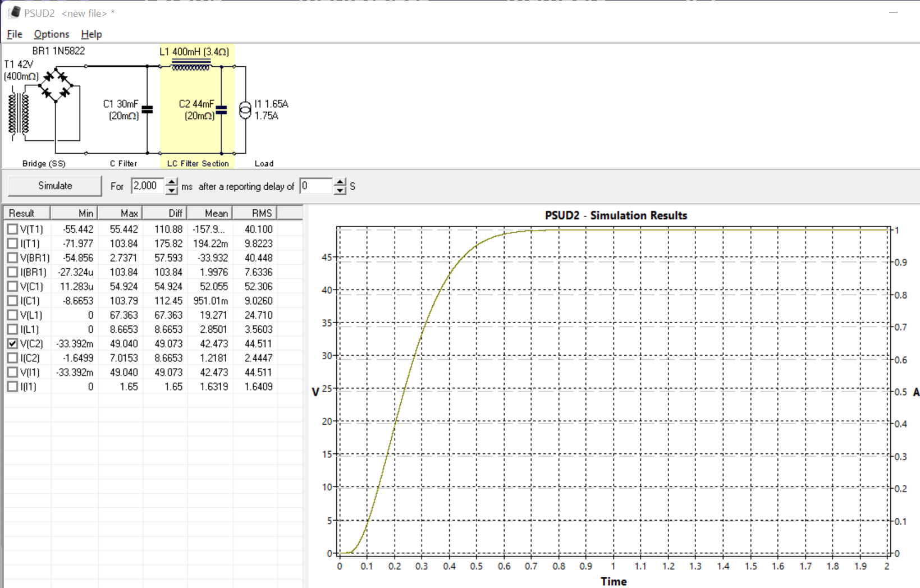Select the C1 30mF capacitor symbol
The height and width of the screenshot is (588, 920).
tap(147, 110)
